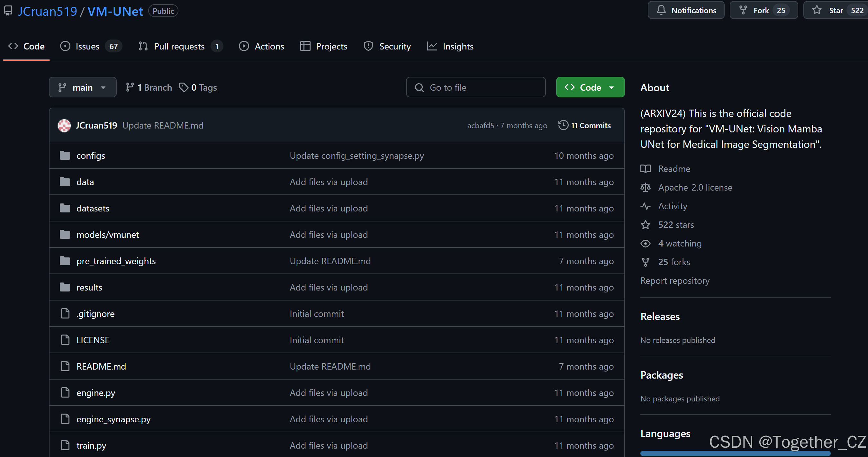Click the Fork icon button

(743, 10)
